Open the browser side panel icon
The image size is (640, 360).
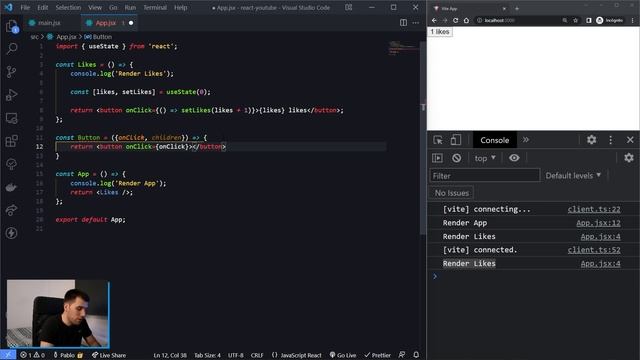click(x=589, y=20)
